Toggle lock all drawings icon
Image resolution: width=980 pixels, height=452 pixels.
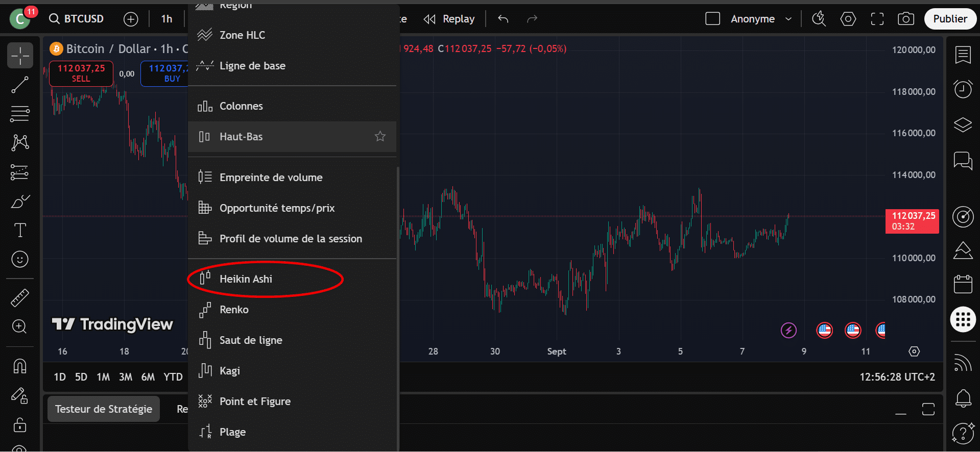click(20, 424)
